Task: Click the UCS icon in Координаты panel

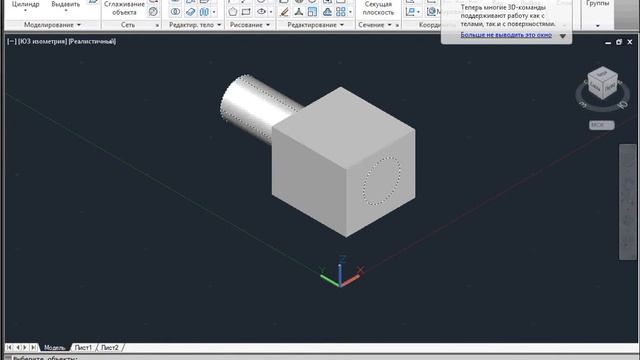Action: [410, 12]
